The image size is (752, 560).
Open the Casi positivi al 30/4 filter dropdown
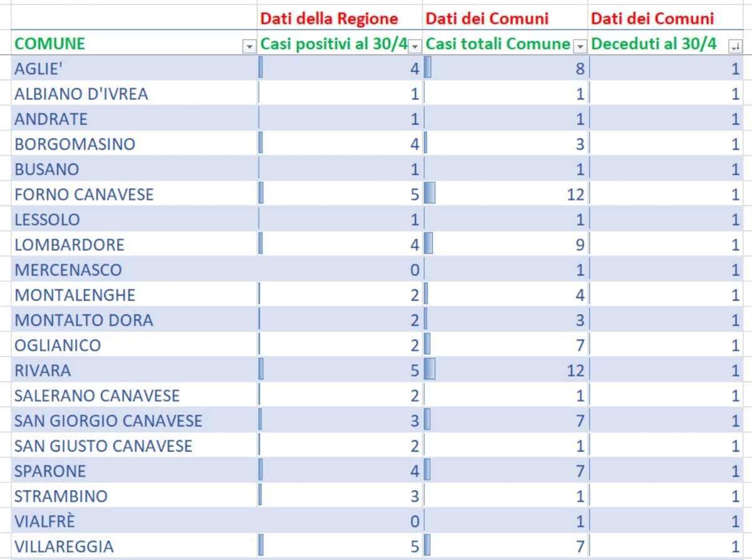point(415,46)
